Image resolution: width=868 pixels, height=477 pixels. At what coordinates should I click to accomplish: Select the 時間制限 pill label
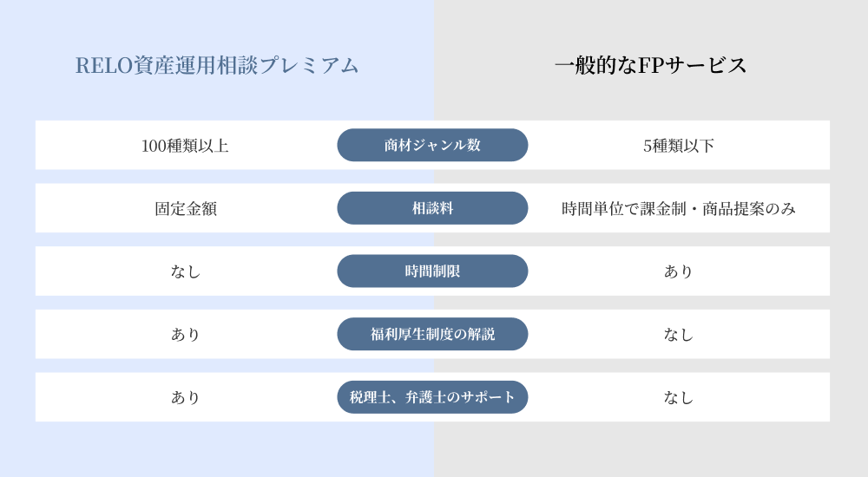(432, 271)
